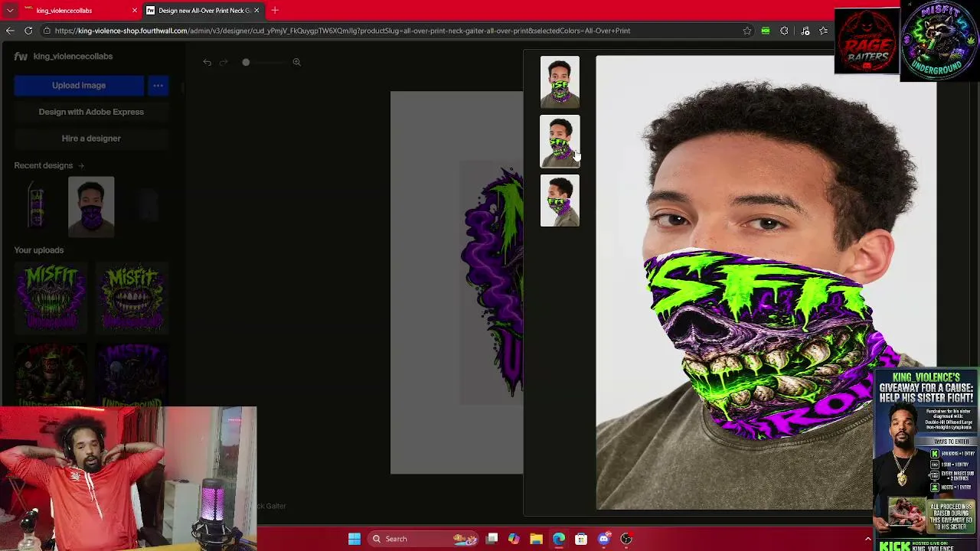Launch Copilot from the taskbar
This screenshot has height=551, width=980.
[x=514, y=539]
